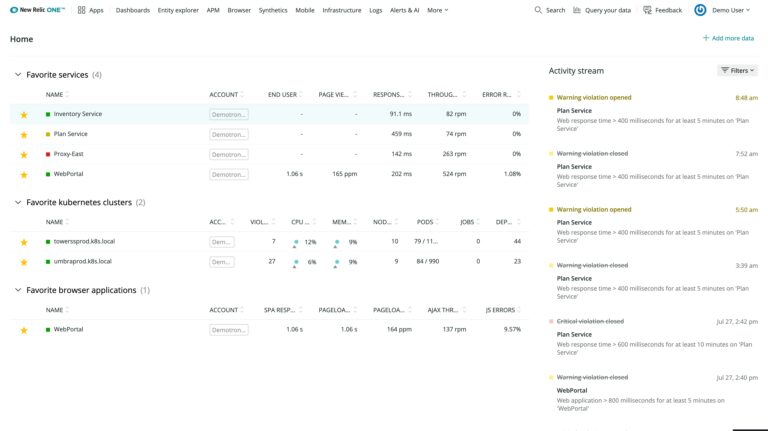Click the Demo User avatar icon
The image size is (768, 431).
700,10
